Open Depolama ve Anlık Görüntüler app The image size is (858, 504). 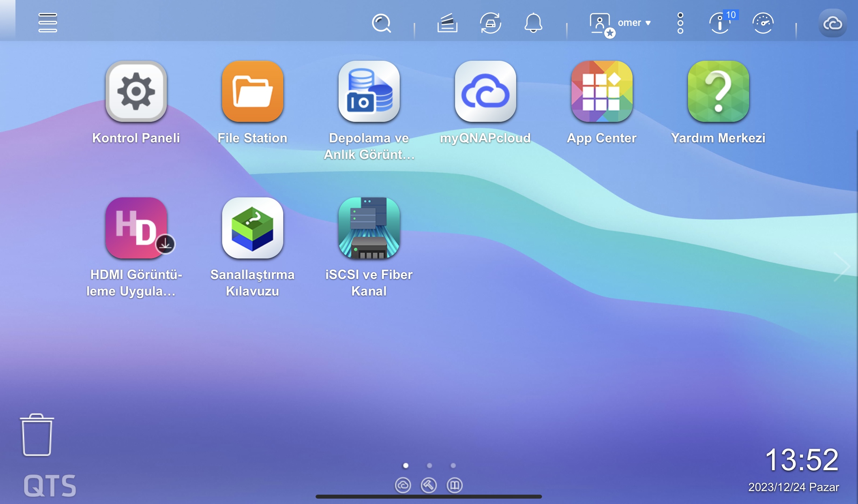point(369,91)
